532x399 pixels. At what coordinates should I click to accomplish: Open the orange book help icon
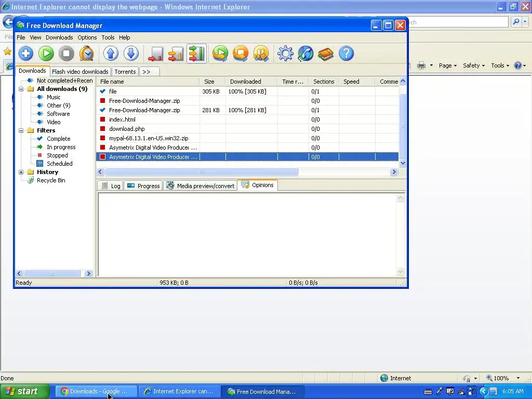pyautogui.click(x=326, y=54)
